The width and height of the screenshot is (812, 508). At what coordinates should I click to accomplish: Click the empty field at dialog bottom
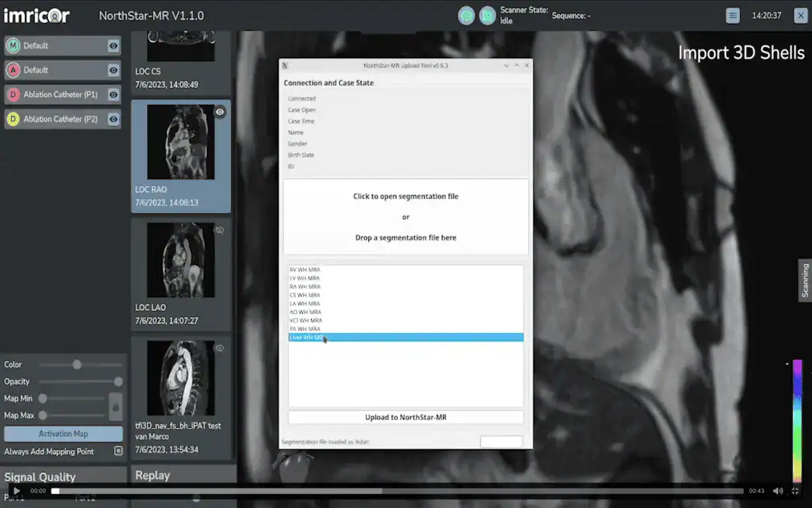(x=501, y=442)
